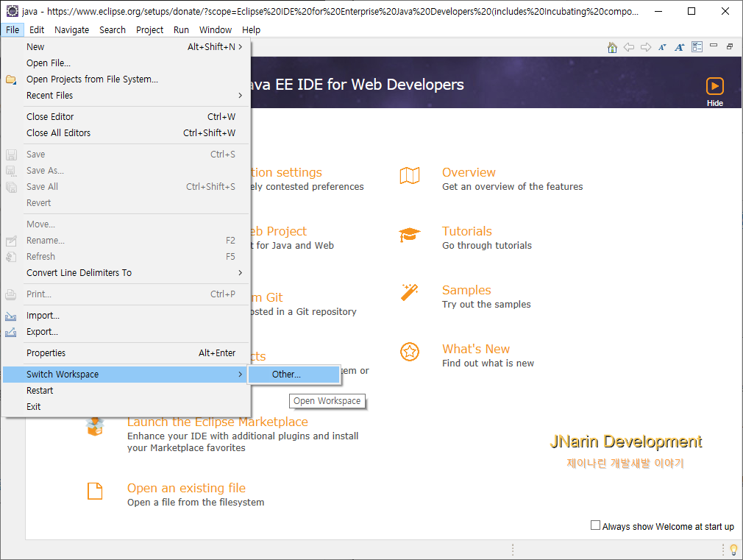
Task: Open the Samples link
Action: (466, 290)
